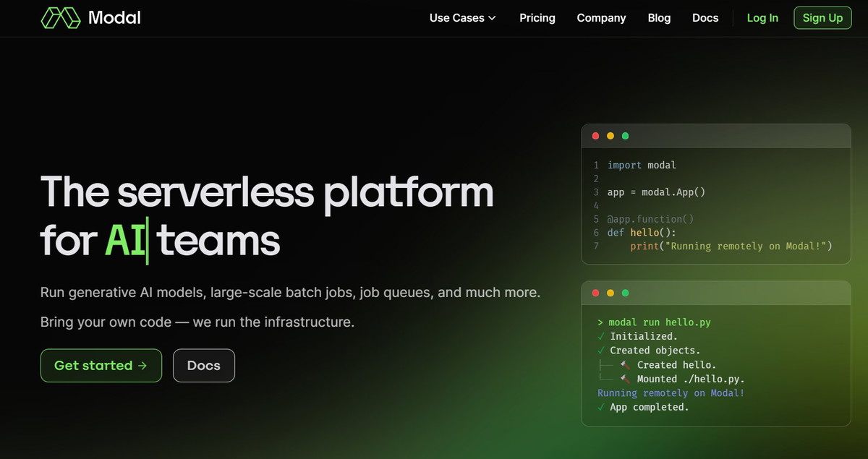Click the hammer icon beside 'Mounted ./hello.py.'
This screenshot has height=459, width=868.
tap(626, 379)
